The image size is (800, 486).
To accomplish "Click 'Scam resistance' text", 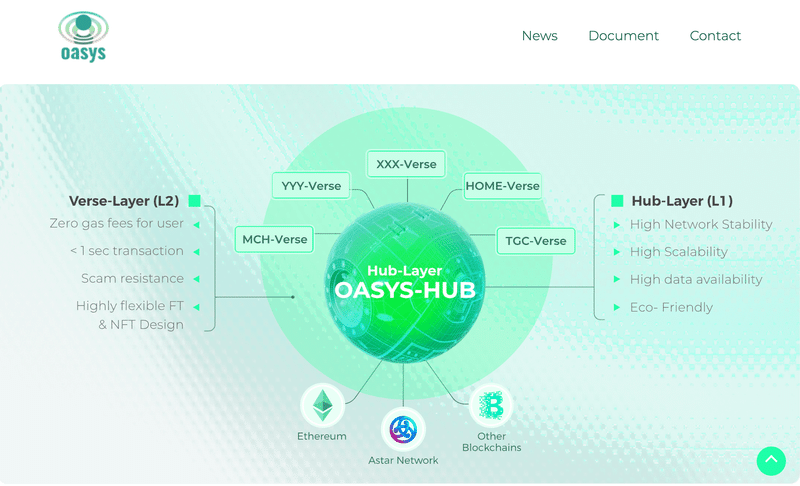I will pyautogui.click(x=132, y=278).
